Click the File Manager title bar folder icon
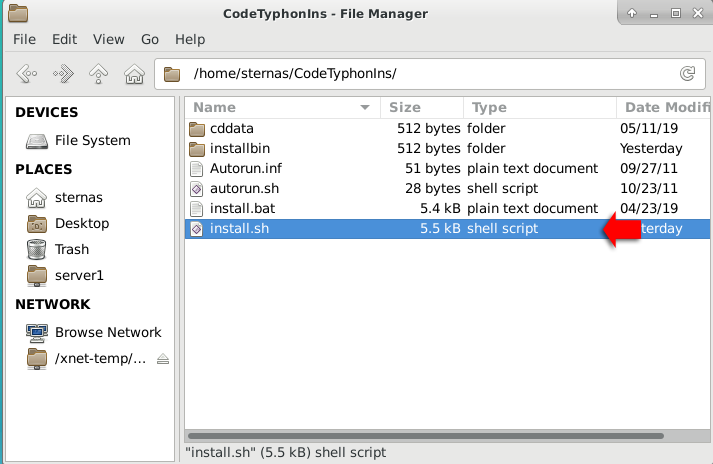 coord(18,13)
